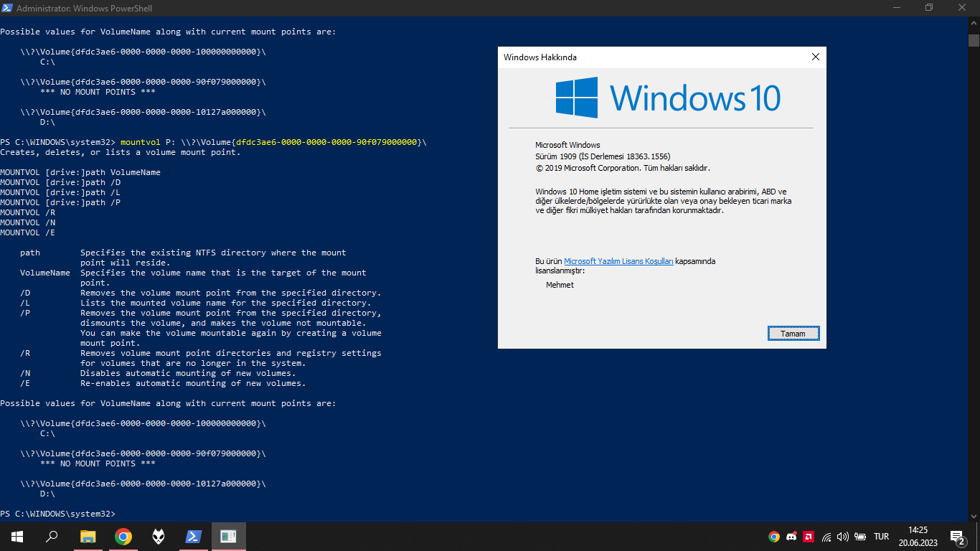Open the Microsoft Yazılım Lisans Koşulları link
Image resolution: width=980 pixels, height=551 pixels.
(618, 261)
